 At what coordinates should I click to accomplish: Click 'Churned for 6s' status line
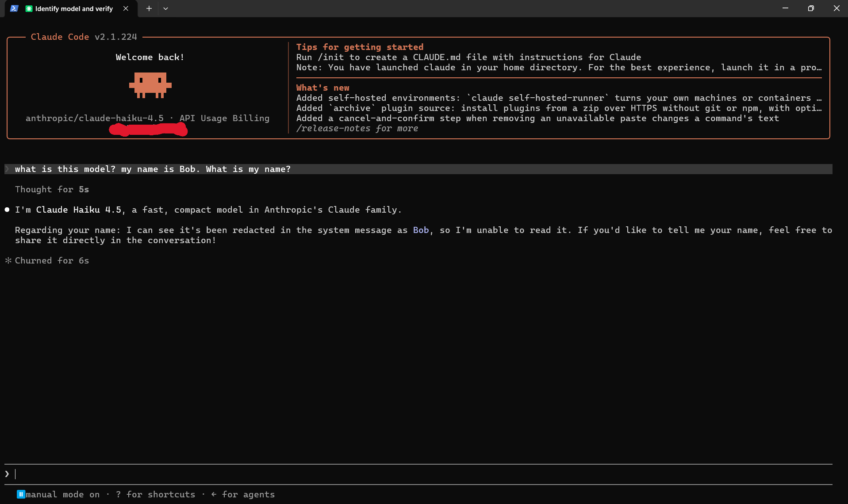(52, 260)
